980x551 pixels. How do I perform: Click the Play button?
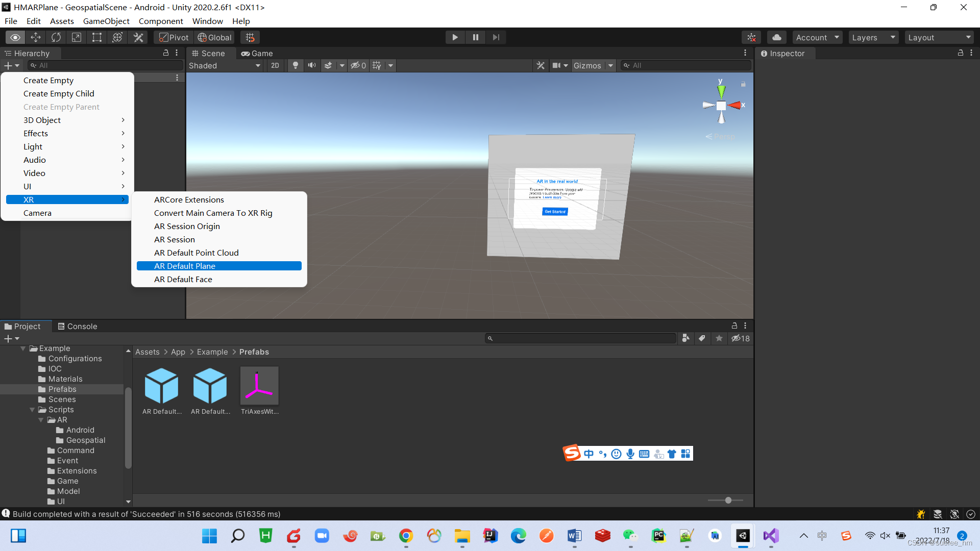455,37
